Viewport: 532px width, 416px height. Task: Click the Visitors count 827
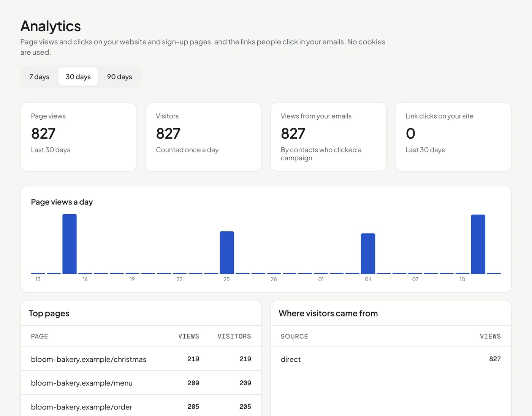pos(168,133)
